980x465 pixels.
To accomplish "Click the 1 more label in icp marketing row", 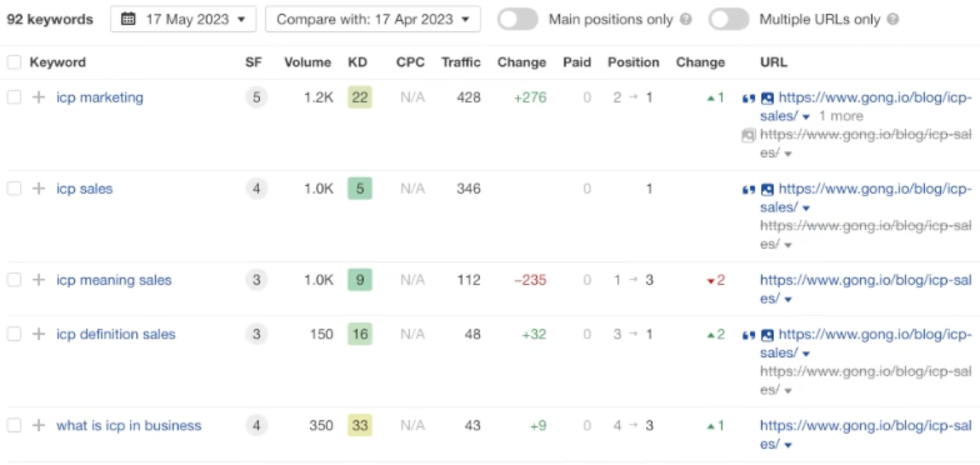I will pyautogui.click(x=841, y=116).
